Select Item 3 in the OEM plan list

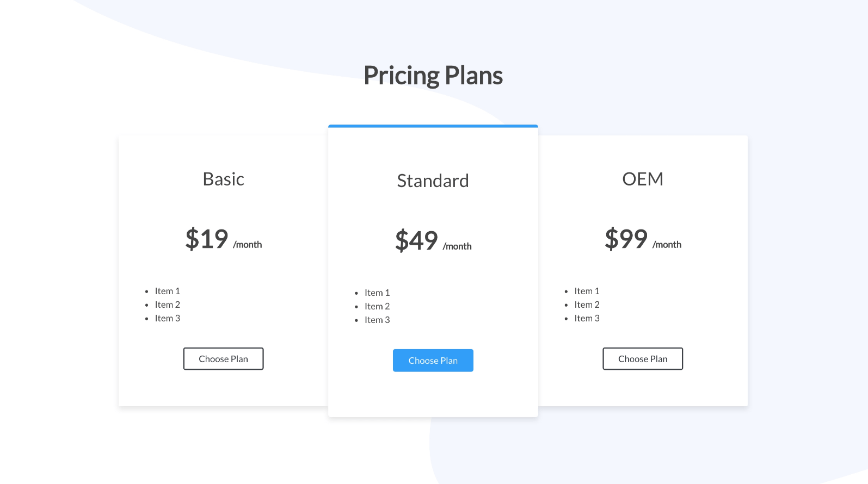(587, 318)
